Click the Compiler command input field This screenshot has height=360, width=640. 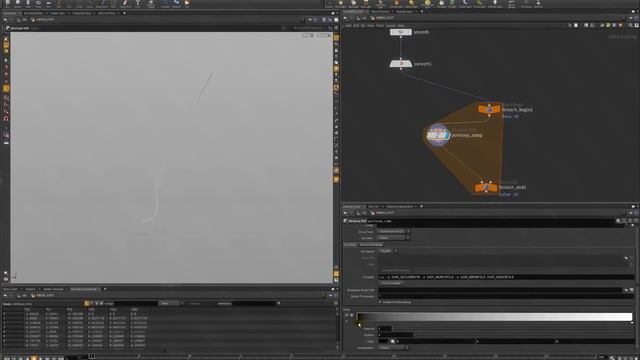pyautogui.click(x=506, y=277)
